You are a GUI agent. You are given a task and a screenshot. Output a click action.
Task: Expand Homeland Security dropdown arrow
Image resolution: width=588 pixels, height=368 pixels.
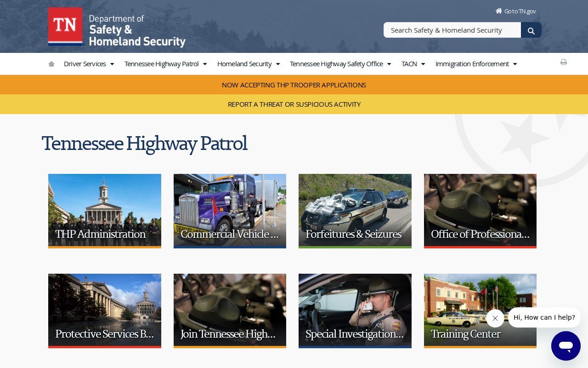[277, 64]
